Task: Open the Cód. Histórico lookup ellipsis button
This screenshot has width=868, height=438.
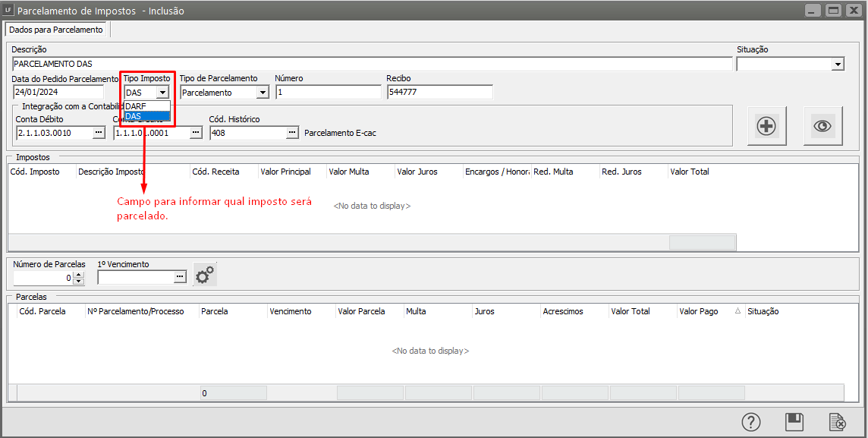Action: [292, 133]
